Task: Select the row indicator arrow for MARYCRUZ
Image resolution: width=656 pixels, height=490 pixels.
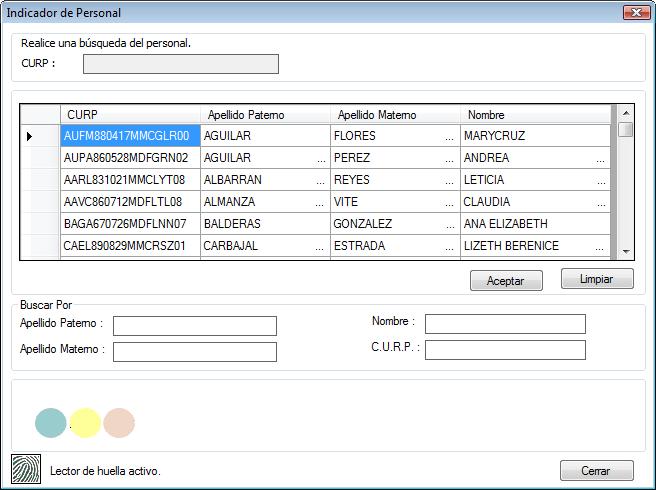Action: (x=29, y=136)
